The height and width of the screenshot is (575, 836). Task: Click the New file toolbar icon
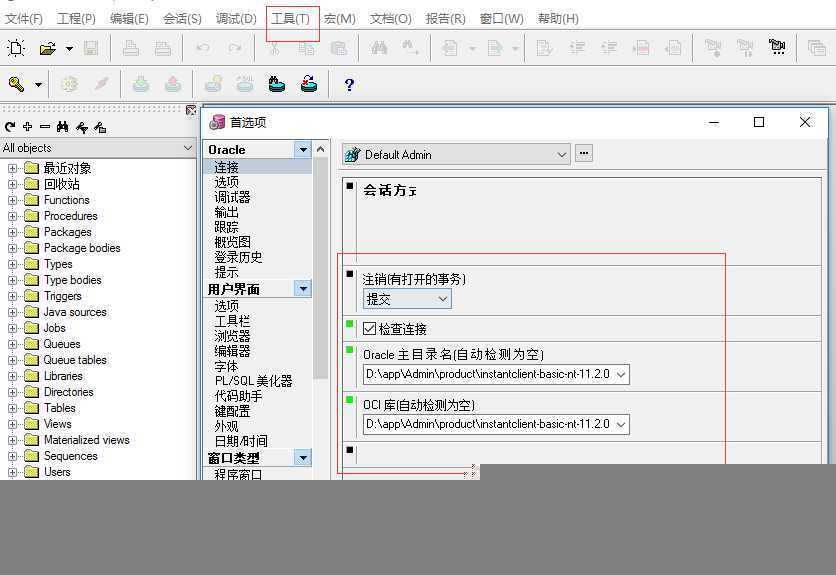[x=16, y=49]
